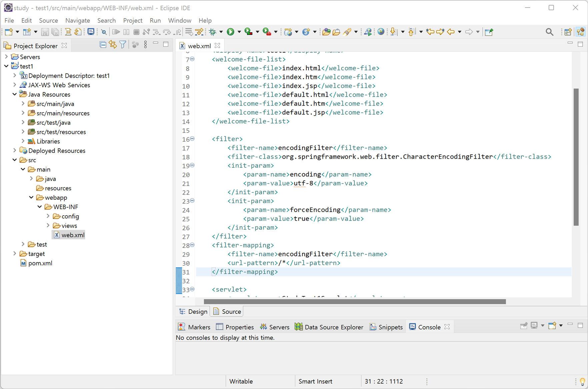Click the editor horizontal scrollbar
This screenshot has height=389, width=588.
(355, 301)
